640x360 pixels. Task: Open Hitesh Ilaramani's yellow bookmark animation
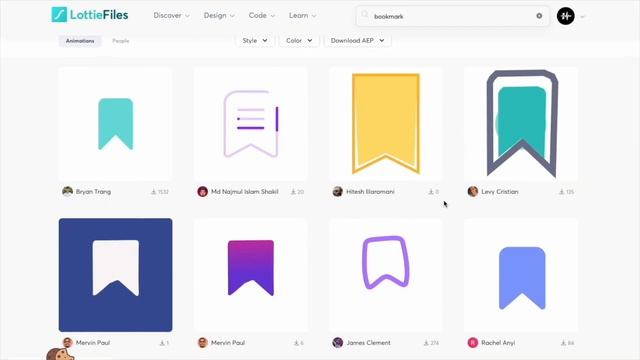(386, 124)
